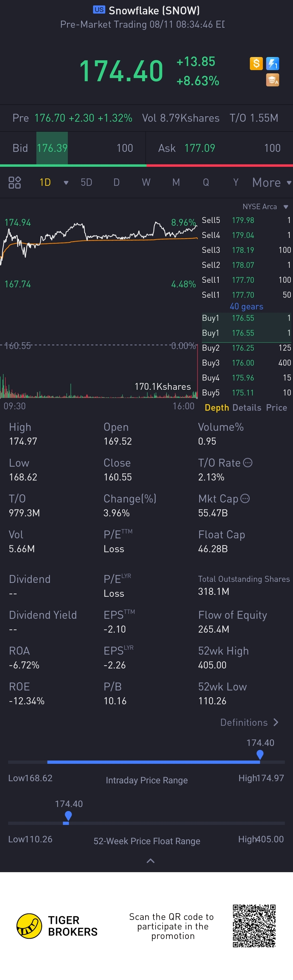293x980 pixels.
Task: Expand the 1D timeframe dropdown arrow
Action: [66, 183]
